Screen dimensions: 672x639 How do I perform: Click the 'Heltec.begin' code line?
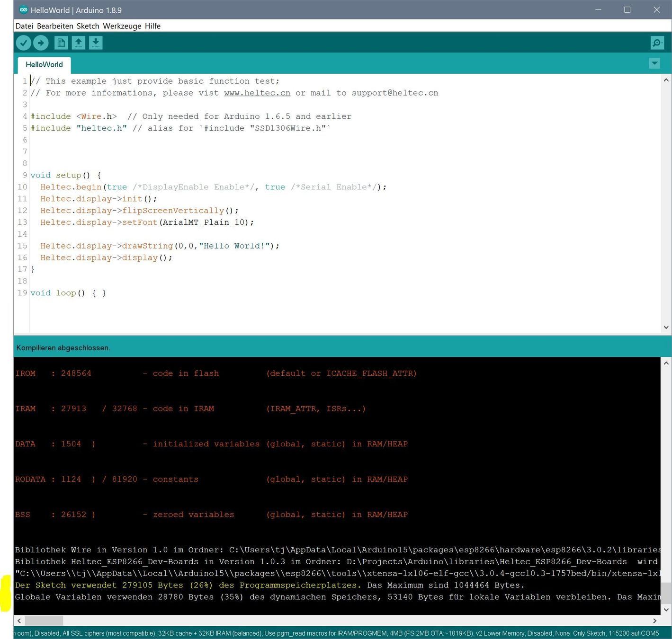213,187
